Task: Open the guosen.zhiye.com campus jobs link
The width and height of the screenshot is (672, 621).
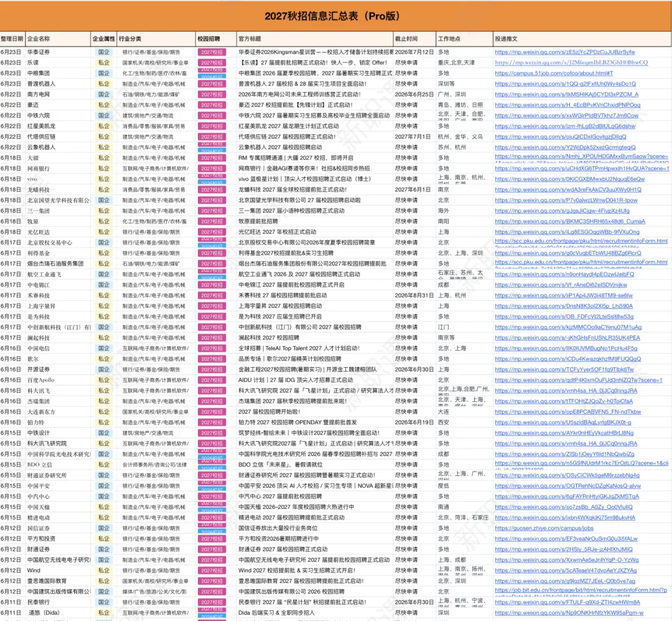Action: [x=544, y=528]
